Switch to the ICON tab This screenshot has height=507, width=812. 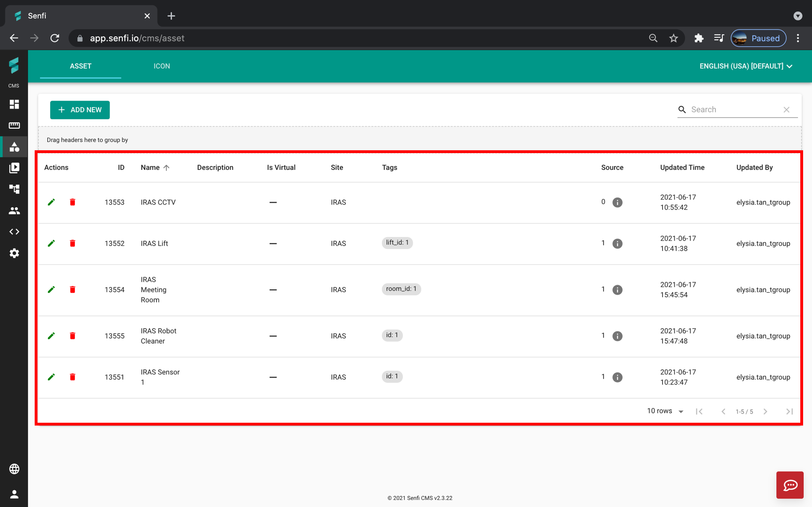(162, 66)
